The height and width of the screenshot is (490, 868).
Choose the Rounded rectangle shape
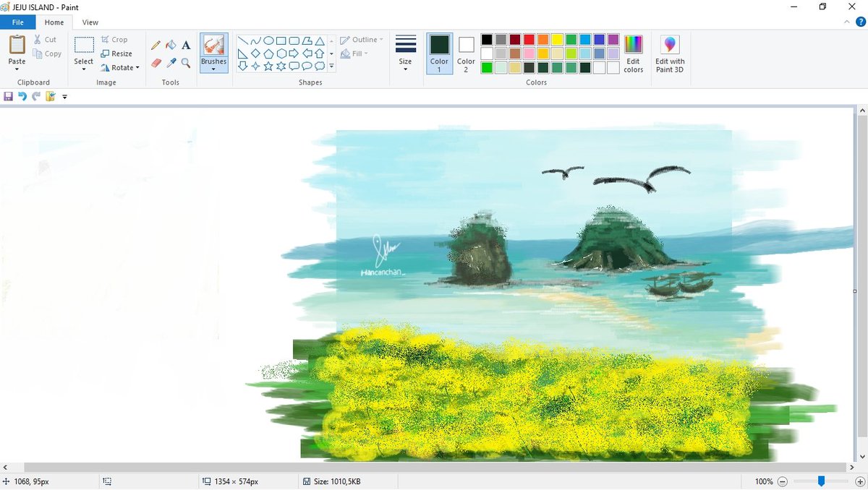point(294,41)
